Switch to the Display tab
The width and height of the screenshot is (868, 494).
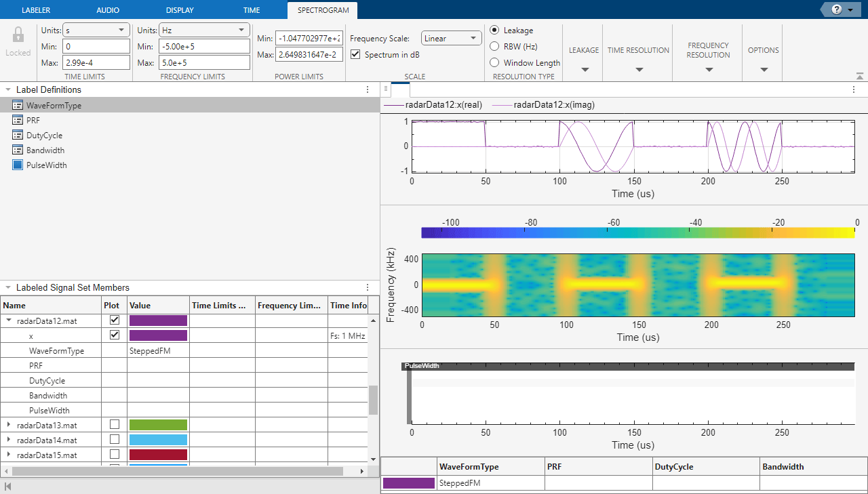pyautogui.click(x=180, y=10)
